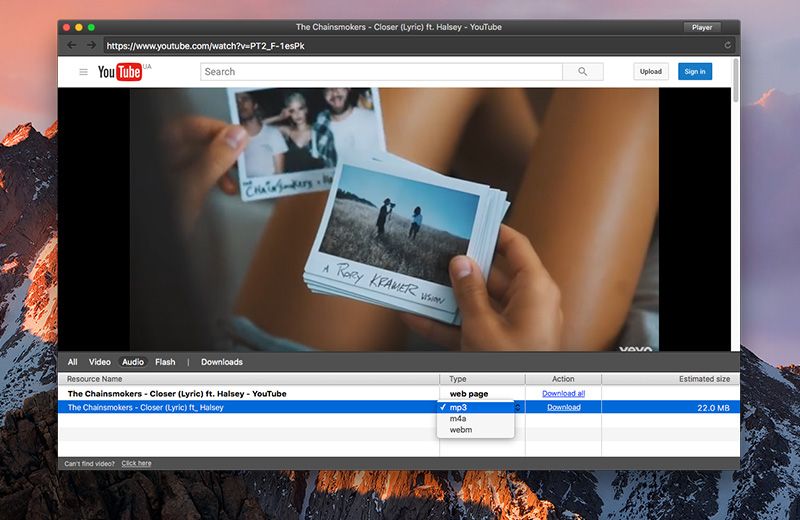Click the green zoom window button

[x=91, y=27]
